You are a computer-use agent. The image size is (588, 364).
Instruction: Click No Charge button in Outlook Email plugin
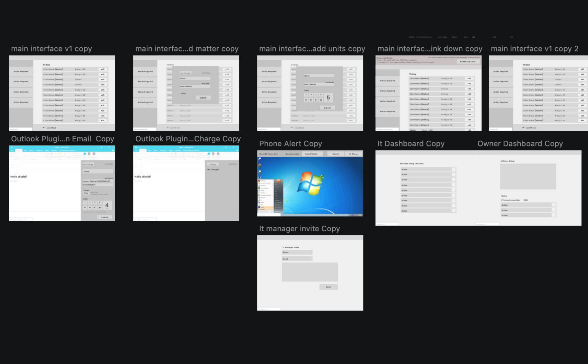pos(88,164)
